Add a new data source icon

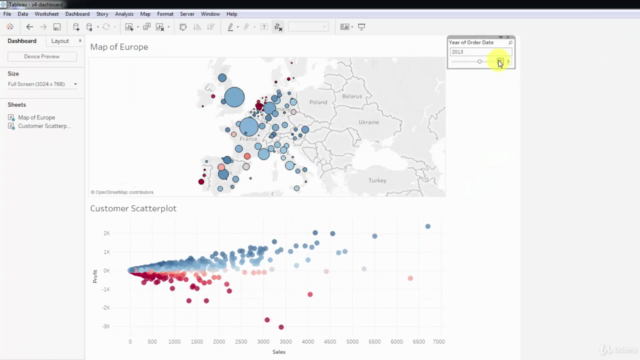76,27
